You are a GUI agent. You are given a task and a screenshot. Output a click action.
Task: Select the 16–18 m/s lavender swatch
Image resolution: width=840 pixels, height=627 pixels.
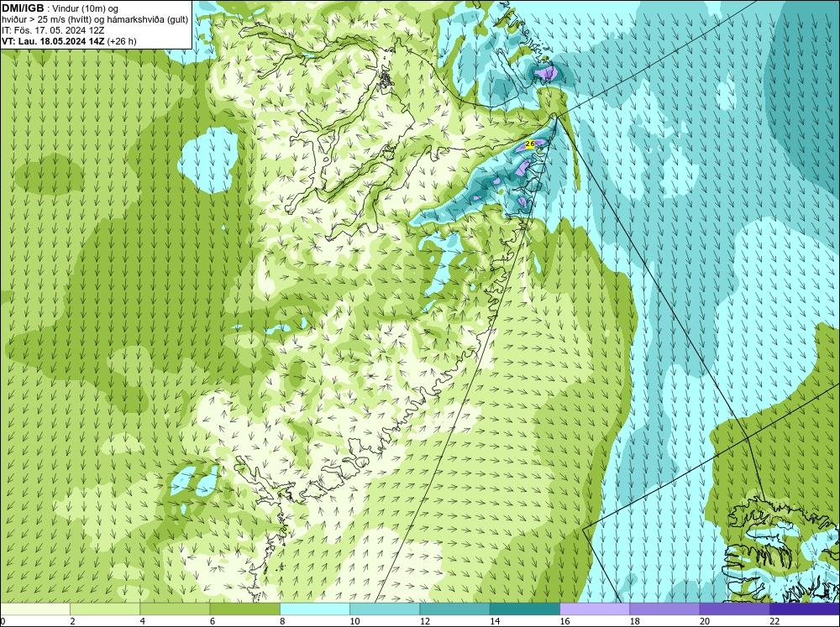(x=595, y=609)
